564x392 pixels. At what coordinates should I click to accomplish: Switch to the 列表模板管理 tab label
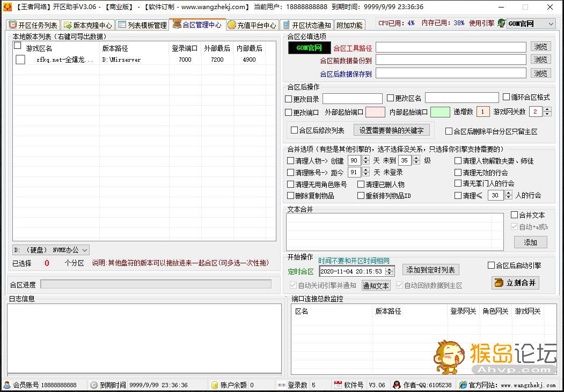coord(148,25)
